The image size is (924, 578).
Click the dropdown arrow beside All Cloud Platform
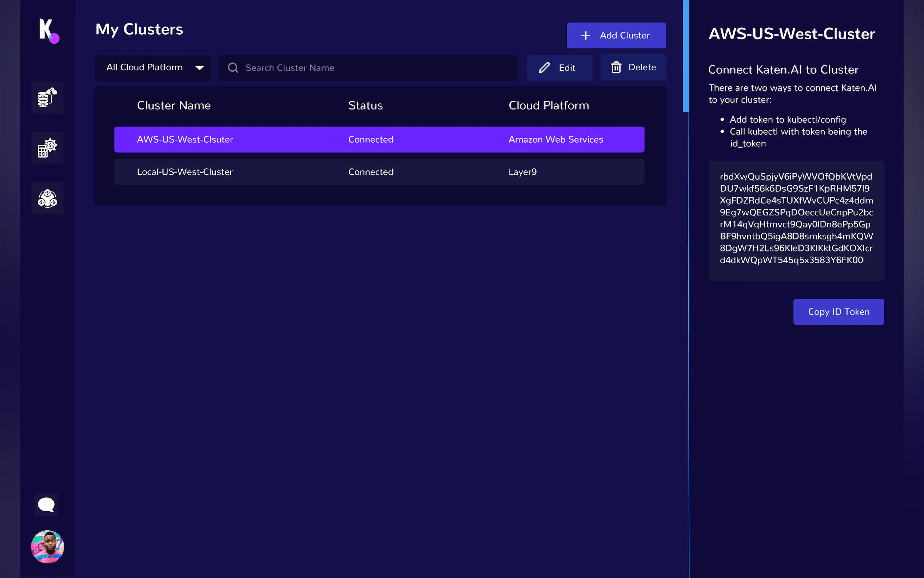pos(199,68)
